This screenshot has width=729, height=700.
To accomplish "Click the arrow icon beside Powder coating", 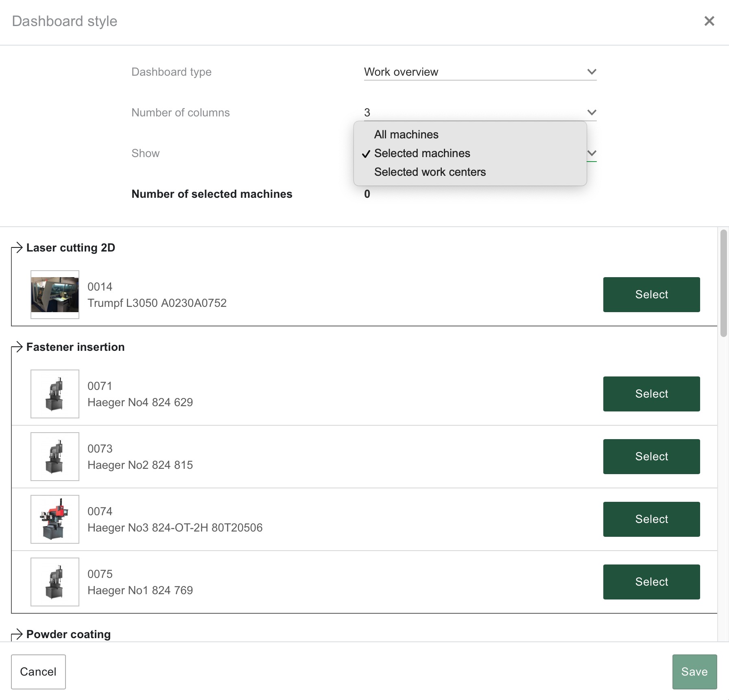I will pyautogui.click(x=17, y=634).
